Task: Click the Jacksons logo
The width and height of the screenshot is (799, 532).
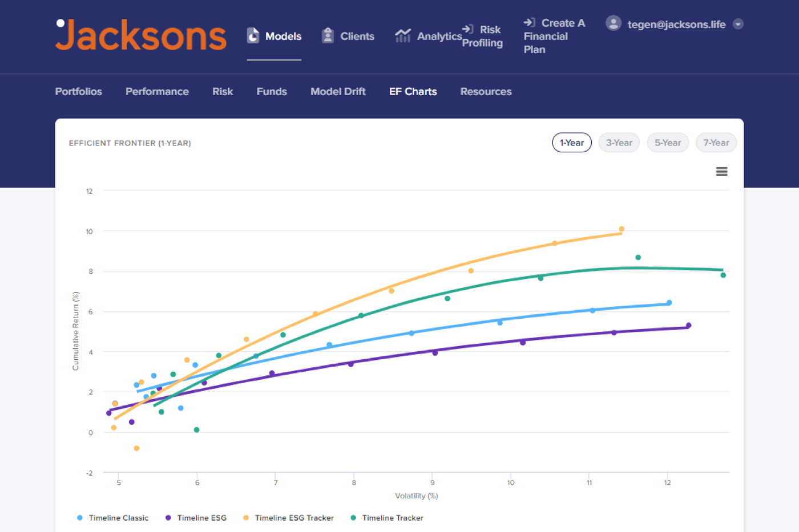Action: [x=141, y=35]
